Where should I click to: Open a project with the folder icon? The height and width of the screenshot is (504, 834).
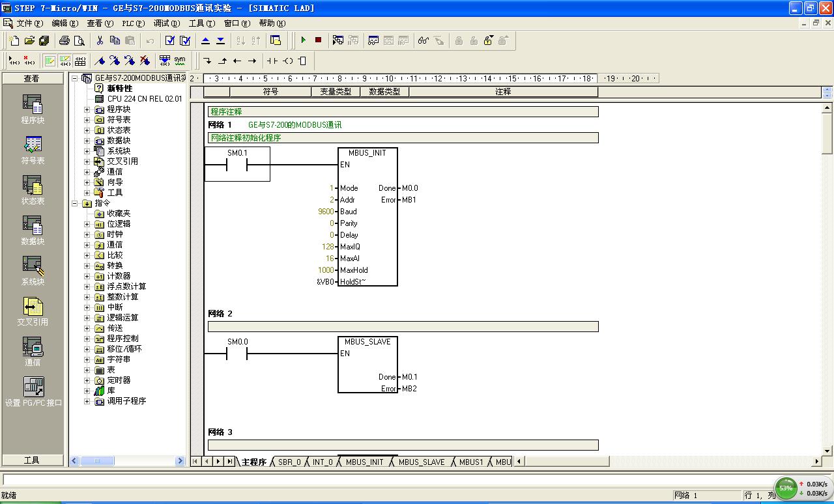coord(29,40)
